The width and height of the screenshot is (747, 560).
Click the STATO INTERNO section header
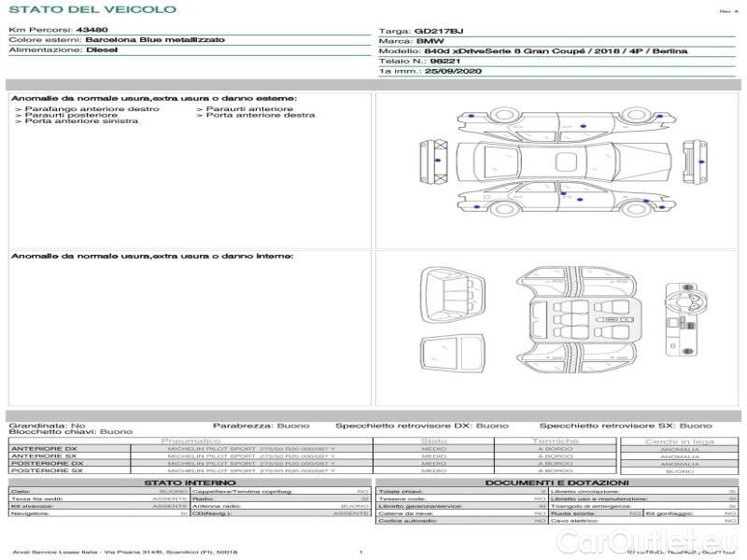(190, 483)
